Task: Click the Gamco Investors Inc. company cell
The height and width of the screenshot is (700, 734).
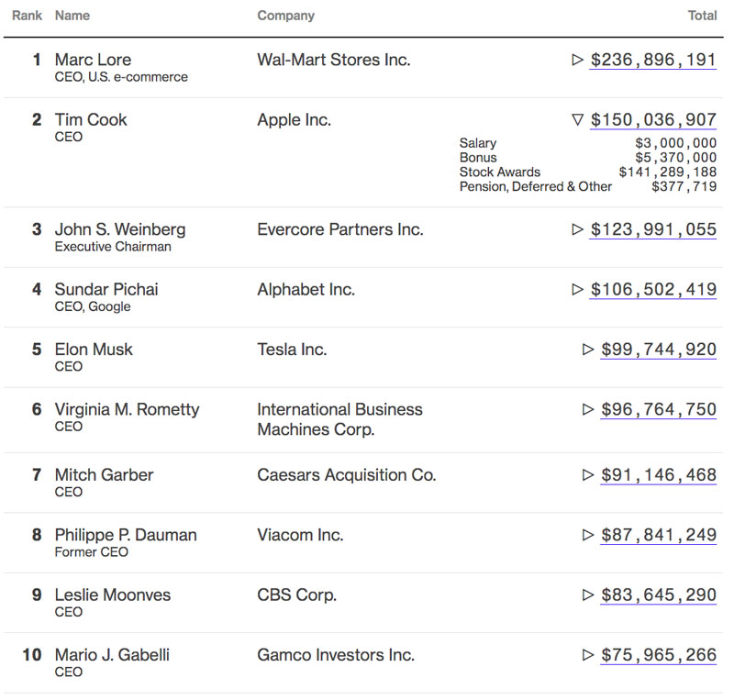Action: click(x=336, y=654)
